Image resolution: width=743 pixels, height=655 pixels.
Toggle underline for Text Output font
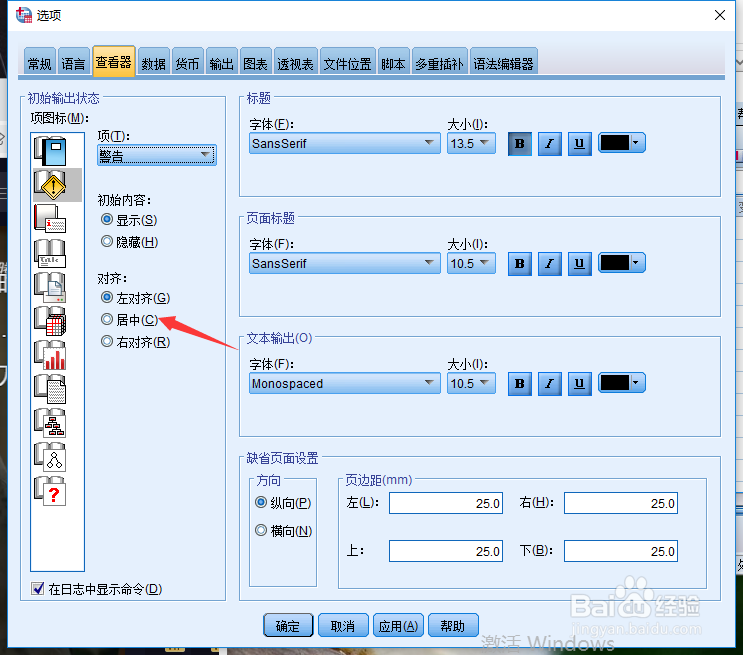tap(580, 383)
